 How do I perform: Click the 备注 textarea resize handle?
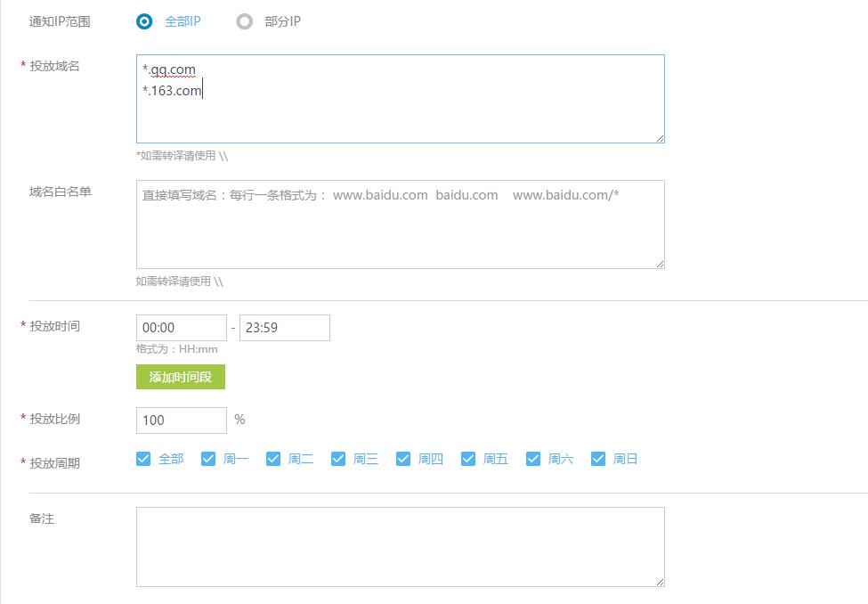[660, 582]
